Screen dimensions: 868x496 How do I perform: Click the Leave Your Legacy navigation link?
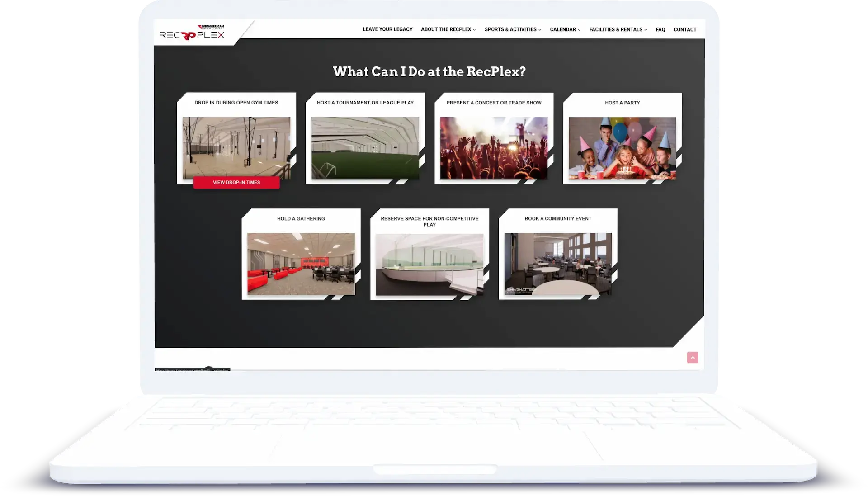coord(387,29)
